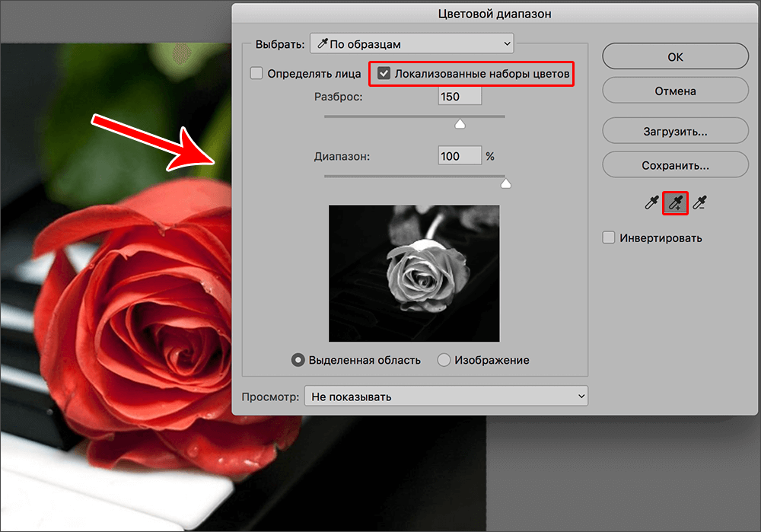
Task: Uncheck Локализованные наборы цветов checkbox
Action: tap(384, 74)
